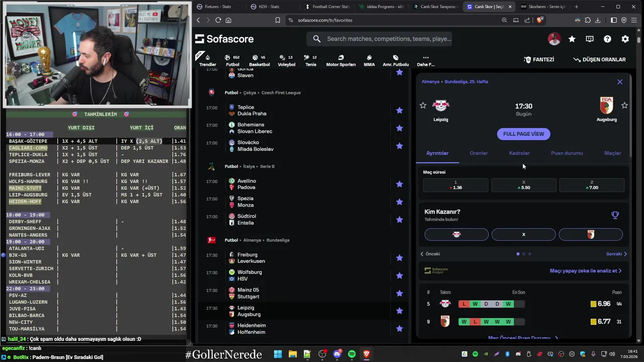This screenshot has height=362, width=644.
Task: Switch to the Puan durumu tab
Action: point(567,153)
